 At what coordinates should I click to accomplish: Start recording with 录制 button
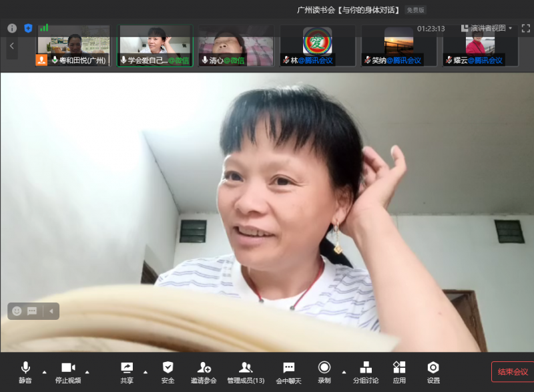click(x=324, y=372)
